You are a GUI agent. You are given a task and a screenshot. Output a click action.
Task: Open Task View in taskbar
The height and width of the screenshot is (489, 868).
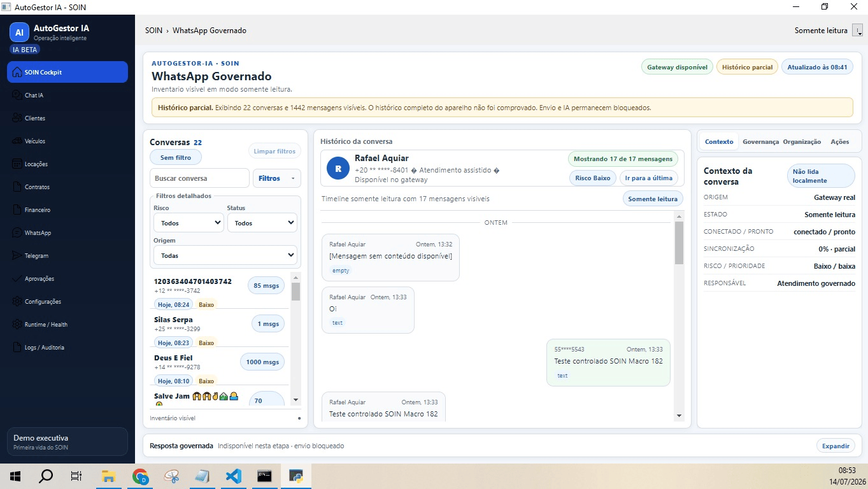point(76,476)
